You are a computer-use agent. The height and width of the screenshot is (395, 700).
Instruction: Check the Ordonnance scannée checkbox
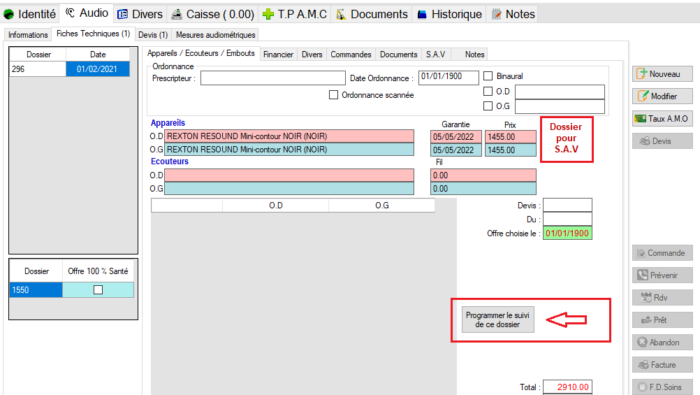333,95
